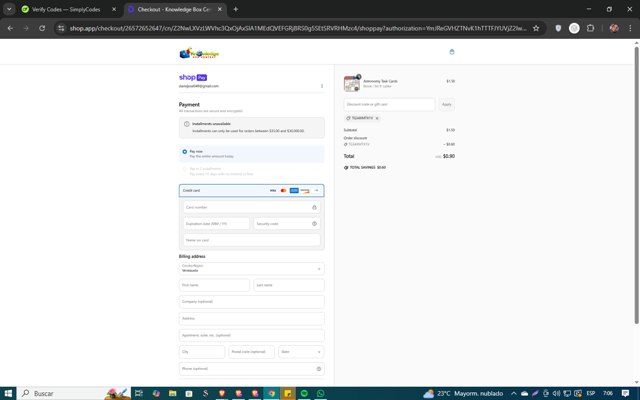
Task: Click the Postal code field
Action: pyautogui.click(x=251, y=352)
